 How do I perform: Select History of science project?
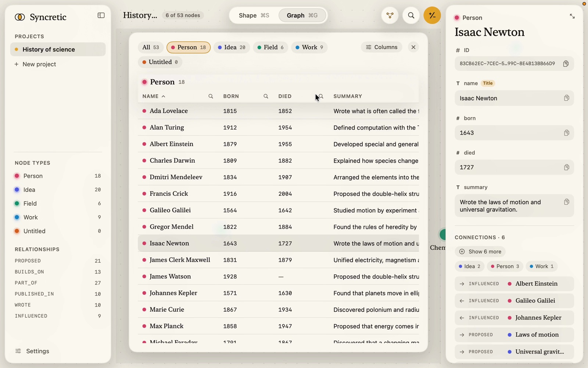point(58,49)
